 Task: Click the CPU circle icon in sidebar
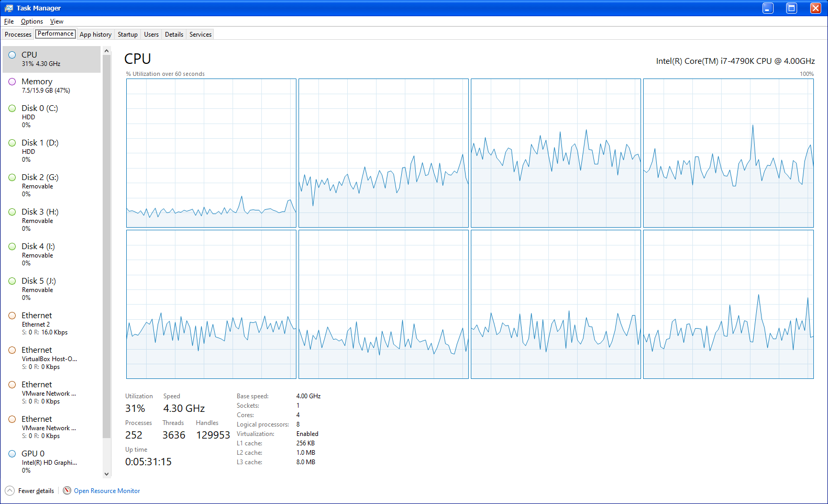tap(12, 55)
